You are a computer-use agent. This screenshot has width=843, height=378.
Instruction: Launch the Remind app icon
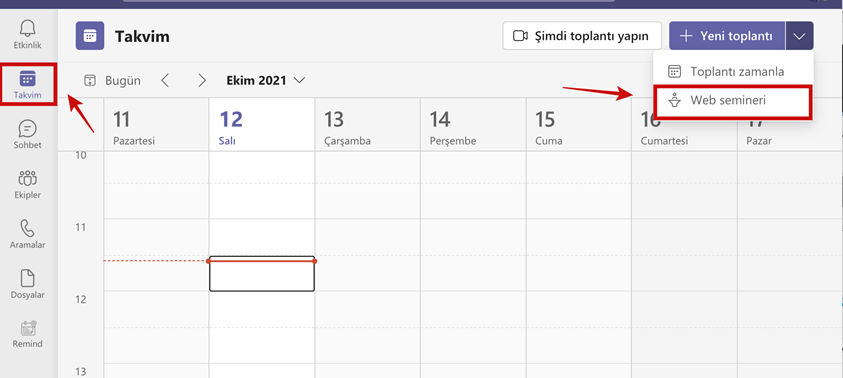27,334
